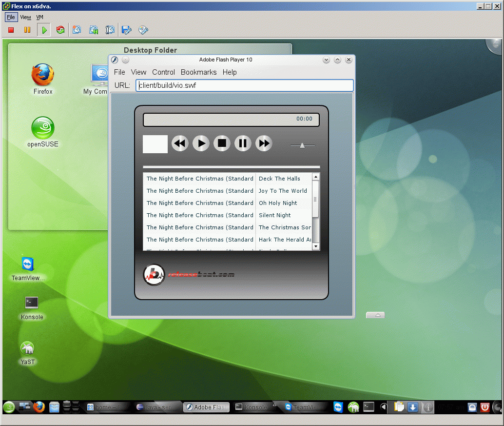
Task: Click the round pin button beside the Flash icon
Action: 126,60
